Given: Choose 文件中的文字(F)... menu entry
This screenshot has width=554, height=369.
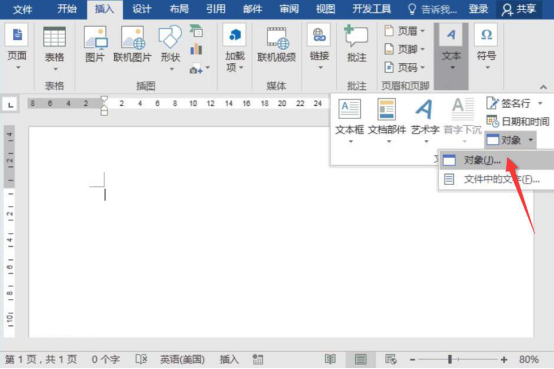Looking at the screenshot, I should 496,179.
